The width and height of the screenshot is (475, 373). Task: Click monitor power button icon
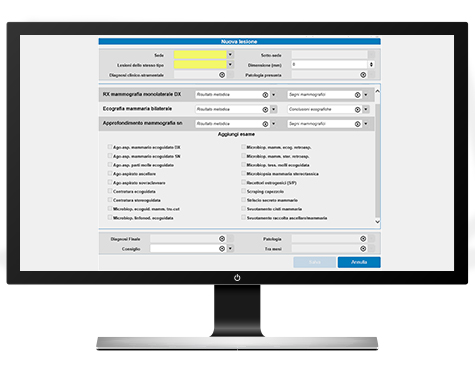click(237, 278)
